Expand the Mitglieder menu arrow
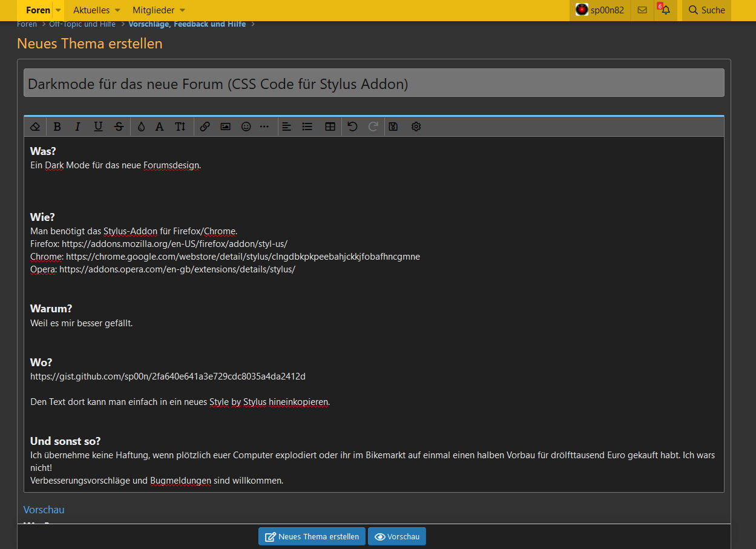Screen dimensions: 756x549 (182, 10)
